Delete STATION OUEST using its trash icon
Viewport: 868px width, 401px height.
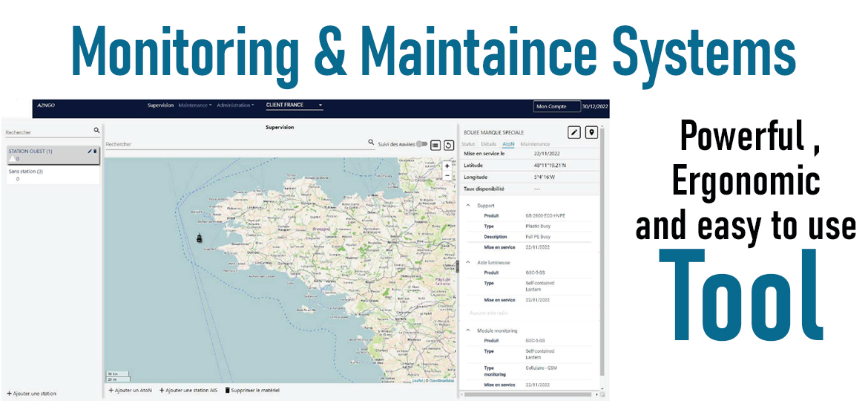coord(95,151)
